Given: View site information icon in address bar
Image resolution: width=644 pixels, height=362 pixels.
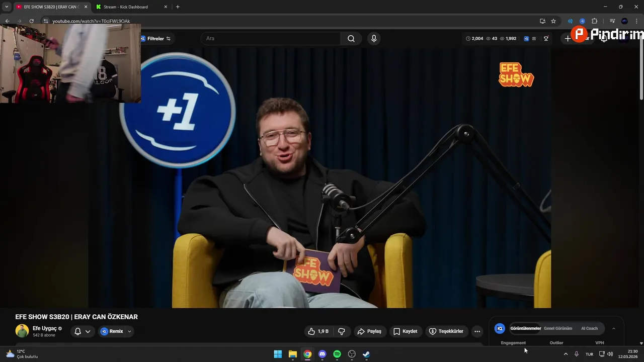Looking at the screenshot, I should (x=46, y=21).
